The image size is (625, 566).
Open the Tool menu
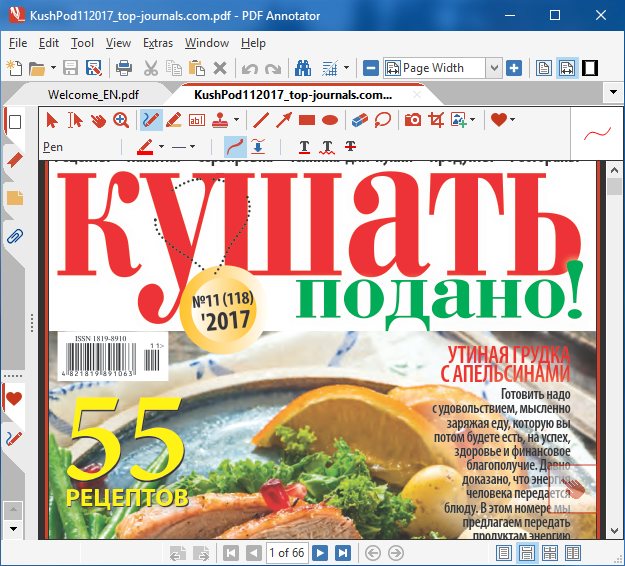click(x=82, y=43)
